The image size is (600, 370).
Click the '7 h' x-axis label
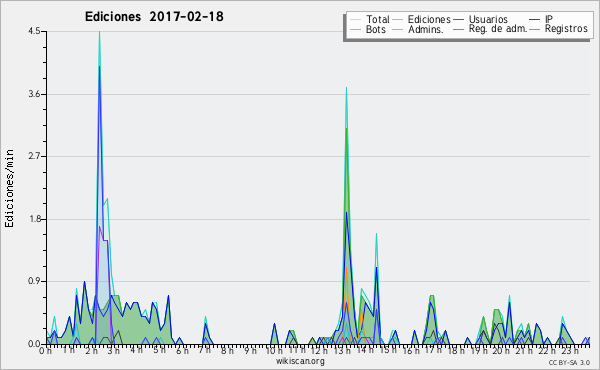(x=204, y=351)
